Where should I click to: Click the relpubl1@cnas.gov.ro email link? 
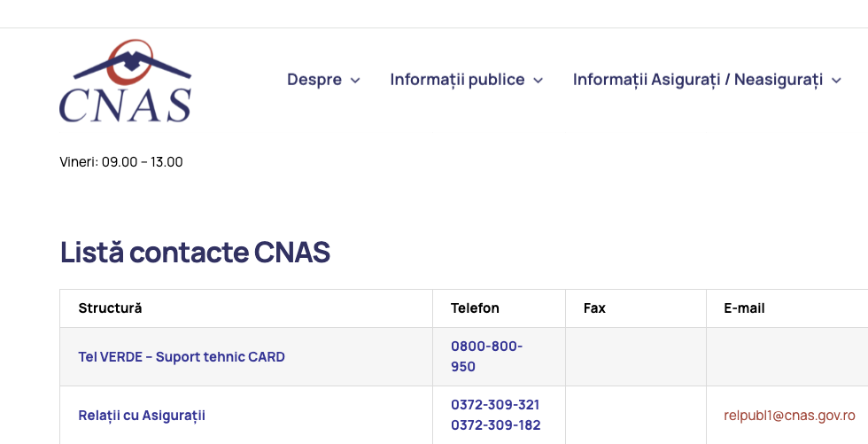[x=789, y=415]
